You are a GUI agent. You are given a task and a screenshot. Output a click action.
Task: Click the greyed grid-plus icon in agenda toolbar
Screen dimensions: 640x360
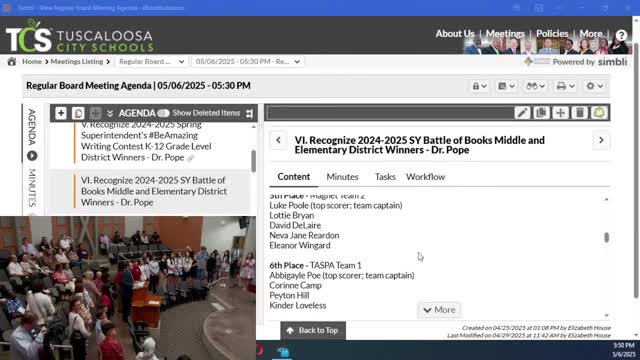coord(96,113)
